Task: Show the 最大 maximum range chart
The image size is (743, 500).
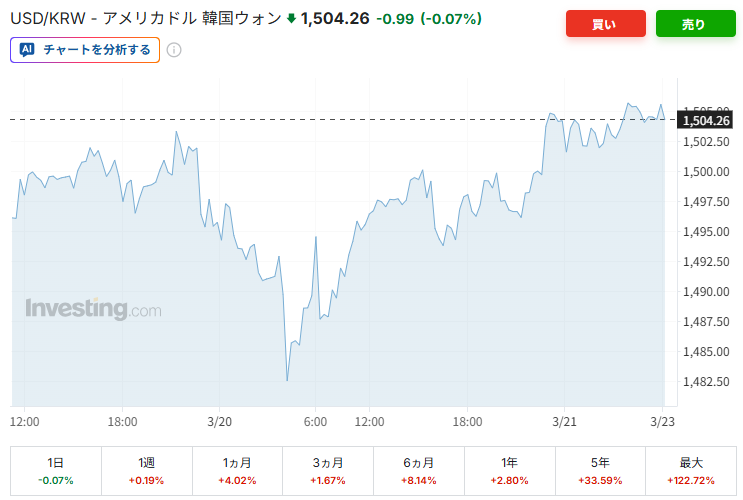Action: [691, 471]
